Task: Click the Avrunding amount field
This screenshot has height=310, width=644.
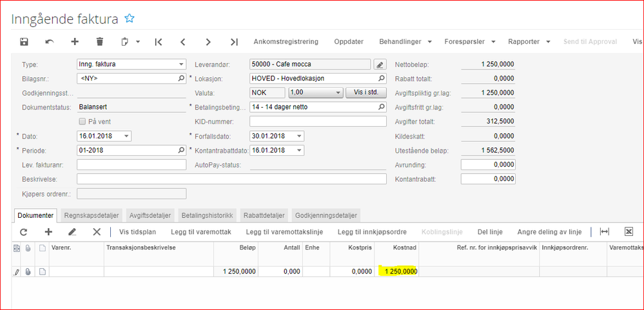Action: pos(488,164)
